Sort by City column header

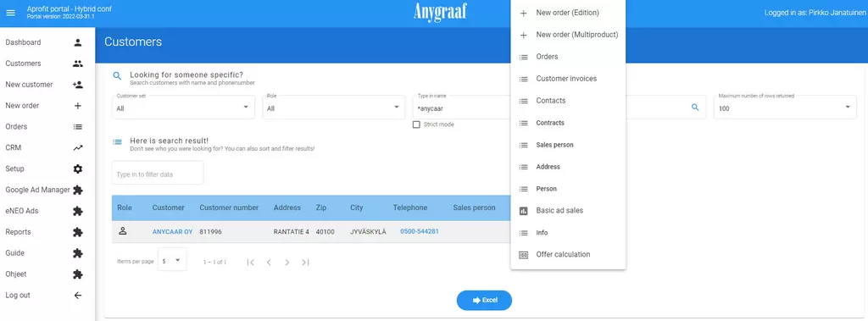click(357, 208)
